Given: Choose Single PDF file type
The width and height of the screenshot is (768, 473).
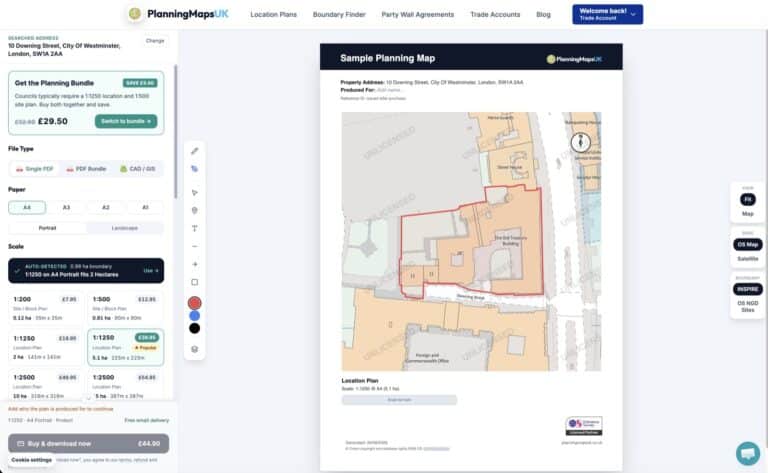Looking at the screenshot, I should click(x=34, y=169).
